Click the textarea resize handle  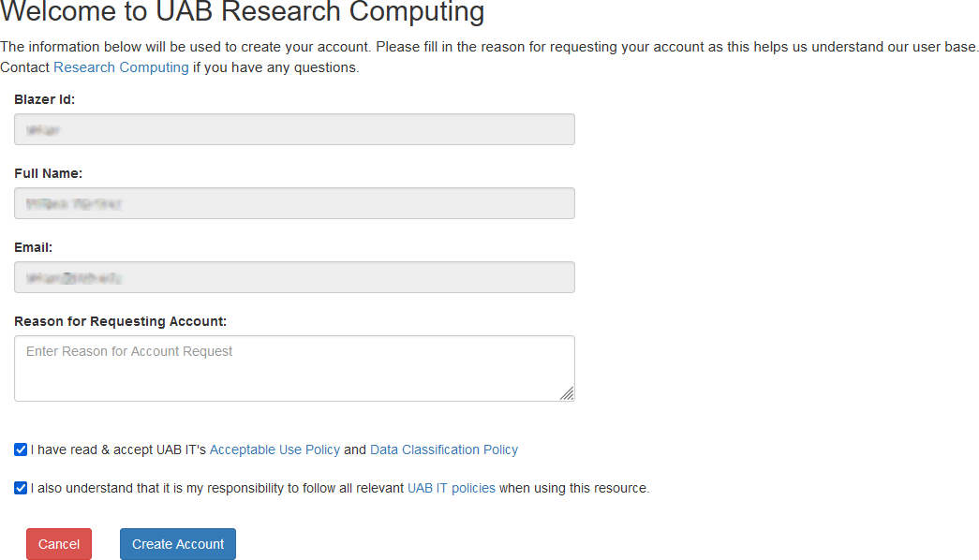(x=568, y=394)
